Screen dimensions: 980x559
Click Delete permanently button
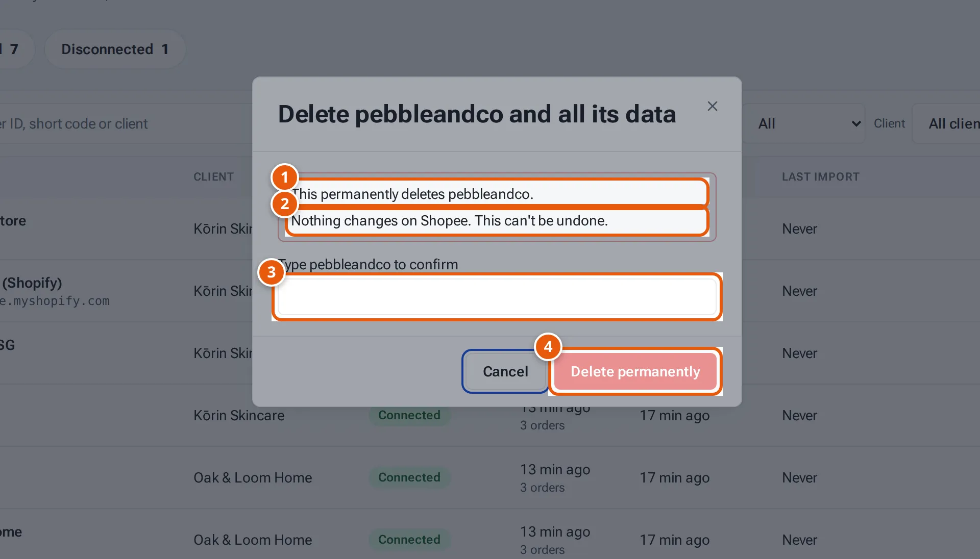coord(635,371)
